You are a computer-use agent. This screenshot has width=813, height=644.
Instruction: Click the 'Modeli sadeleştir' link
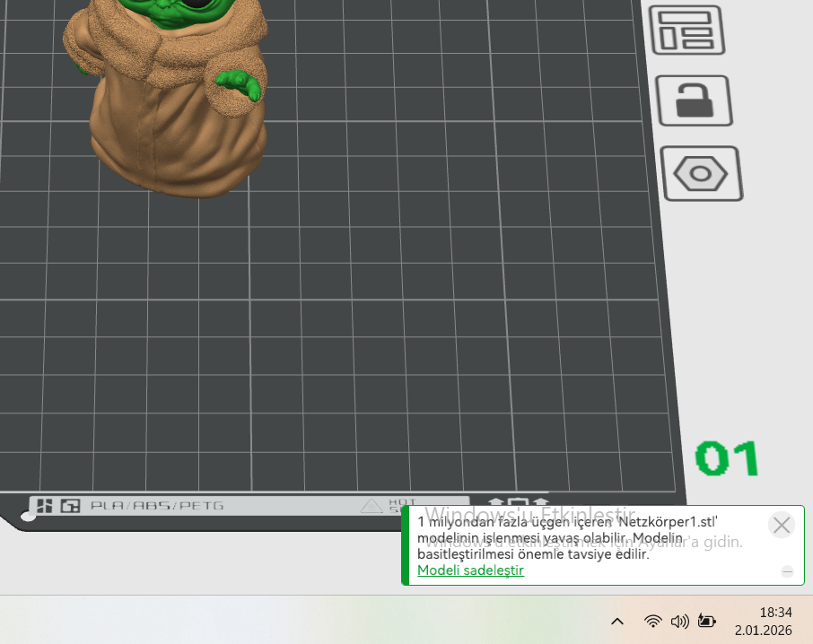[x=470, y=570]
